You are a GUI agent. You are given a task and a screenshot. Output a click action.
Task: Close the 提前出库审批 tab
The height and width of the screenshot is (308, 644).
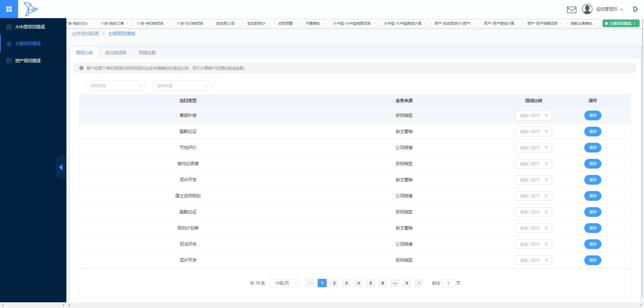pyautogui.click(x=596, y=24)
